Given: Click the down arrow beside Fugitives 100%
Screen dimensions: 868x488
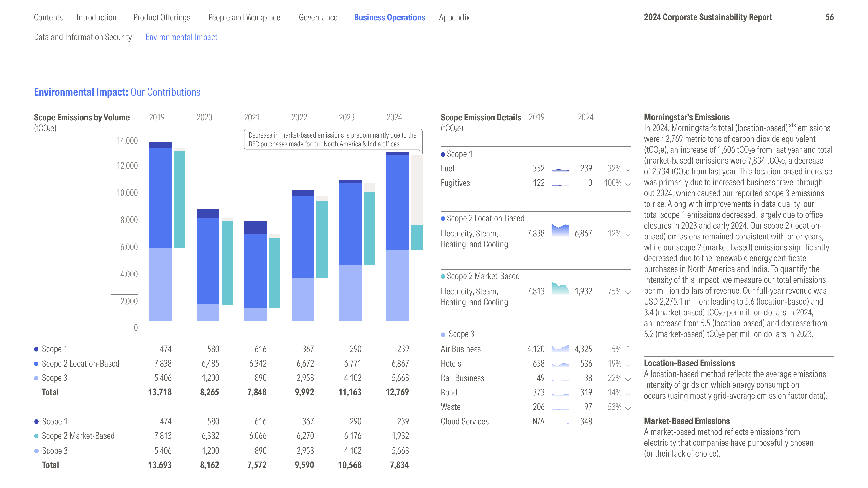Looking at the screenshot, I should coord(628,183).
